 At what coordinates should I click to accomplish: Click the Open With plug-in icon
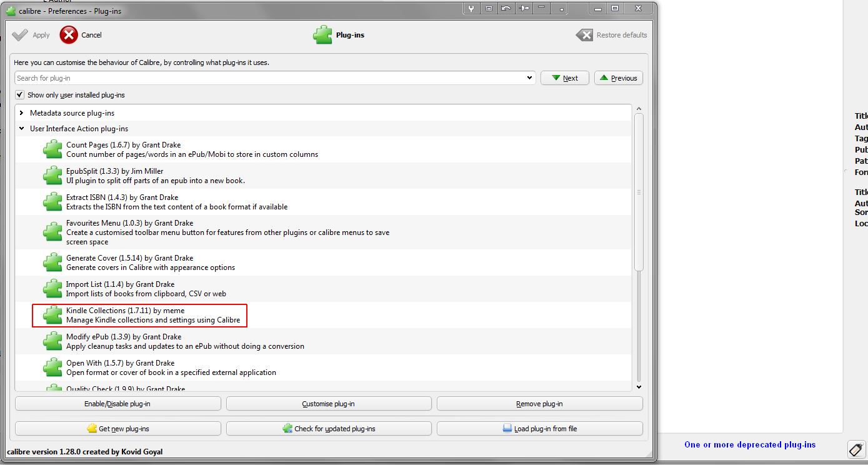pos(52,367)
